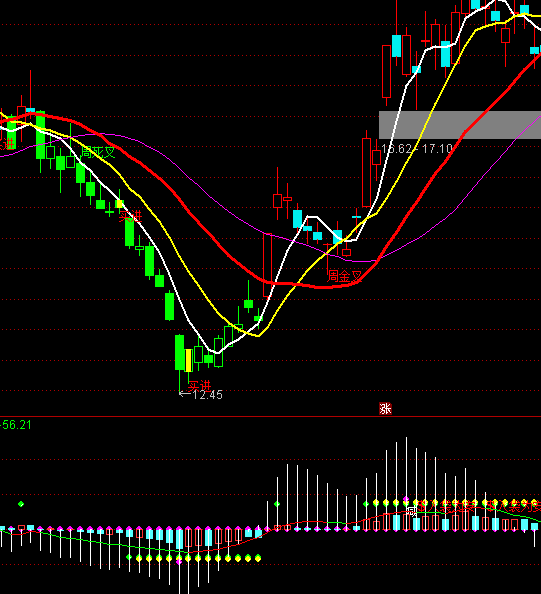Click the small white cursor box in indicator
The width and height of the screenshot is (541, 594).
click(412, 511)
